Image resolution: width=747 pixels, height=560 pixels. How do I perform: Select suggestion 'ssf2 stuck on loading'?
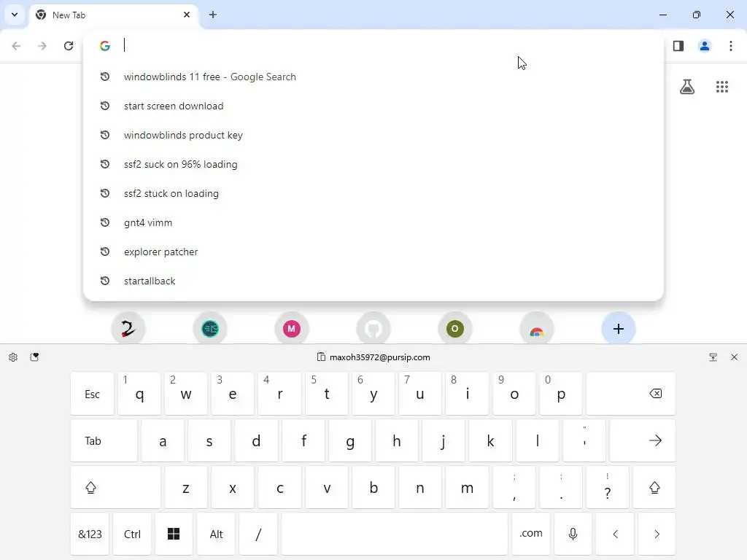tap(373, 193)
